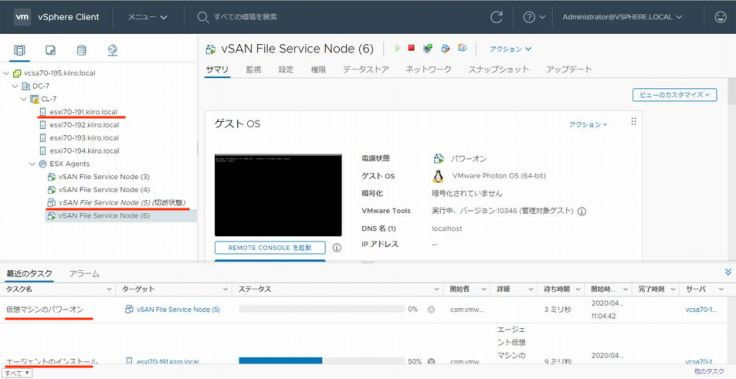The image size is (736, 379).
Task: Switch to the アップデート tab
Action: pos(569,70)
